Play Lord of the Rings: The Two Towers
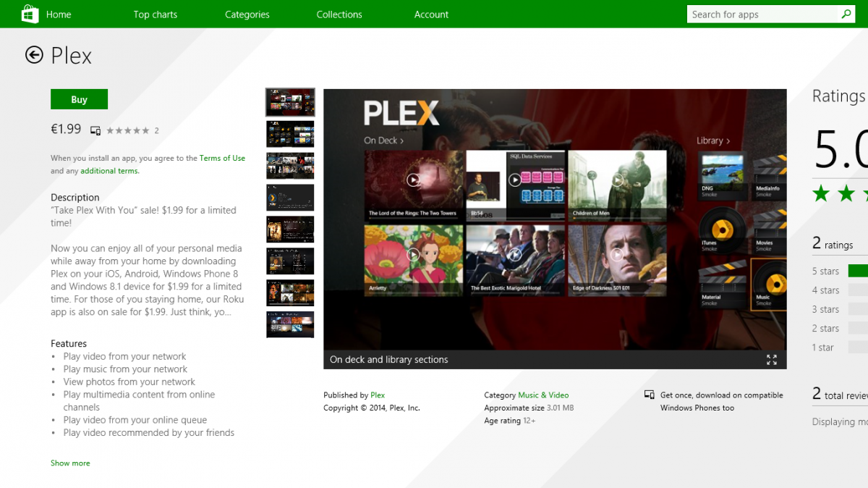The height and width of the screenshot is (488, 868). pyautogui.click(x=413, y=180)
